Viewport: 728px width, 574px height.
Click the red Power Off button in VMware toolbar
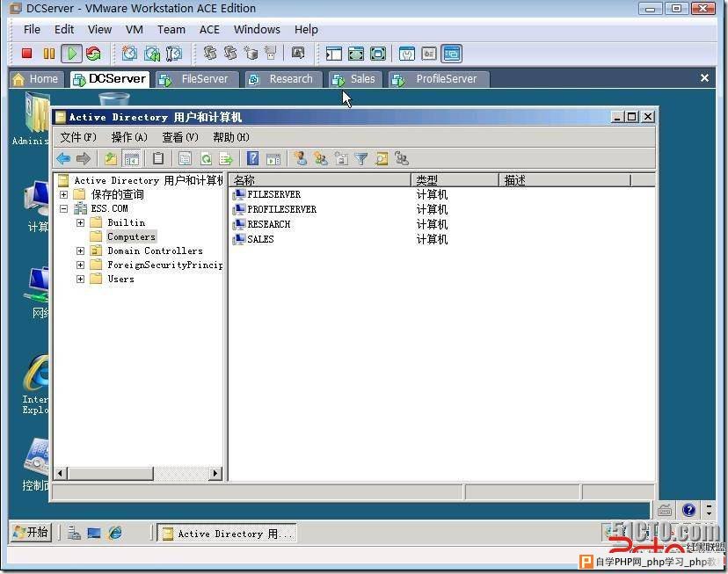point(27,54)
